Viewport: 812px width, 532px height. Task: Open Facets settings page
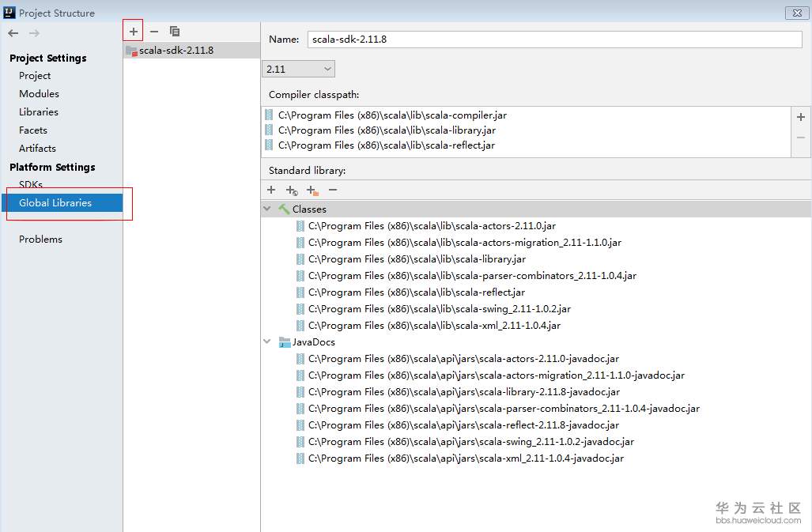33,130
